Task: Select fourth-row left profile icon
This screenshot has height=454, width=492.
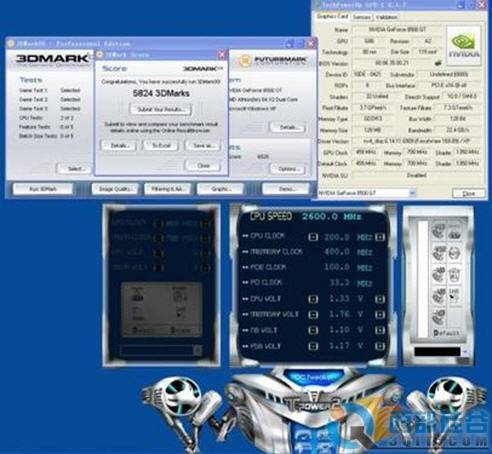Action: (x=438, y=295)
